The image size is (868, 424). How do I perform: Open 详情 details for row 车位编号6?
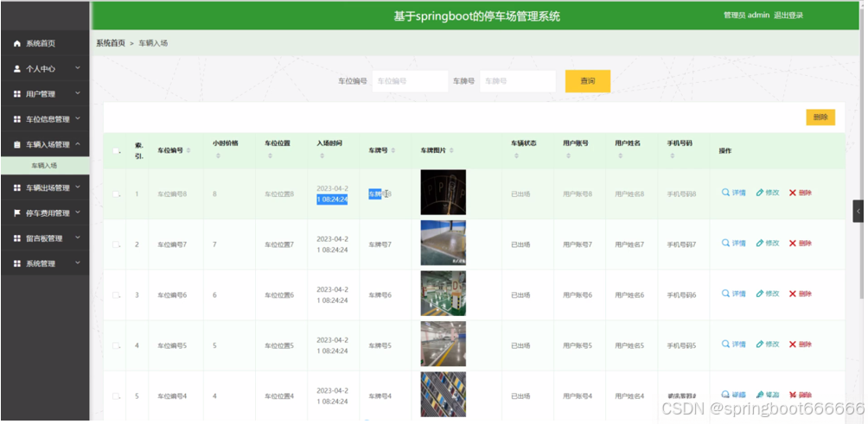[733, 294]
